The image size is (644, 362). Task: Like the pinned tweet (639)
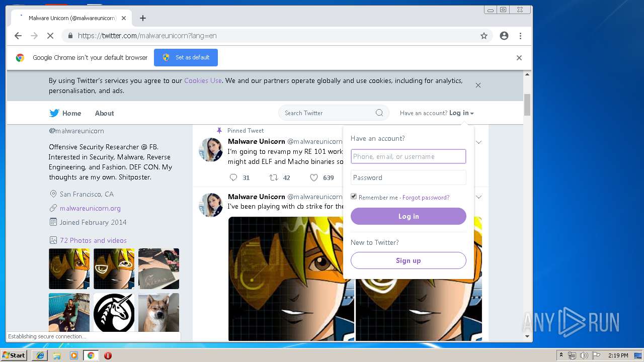[x=314, y=177]
